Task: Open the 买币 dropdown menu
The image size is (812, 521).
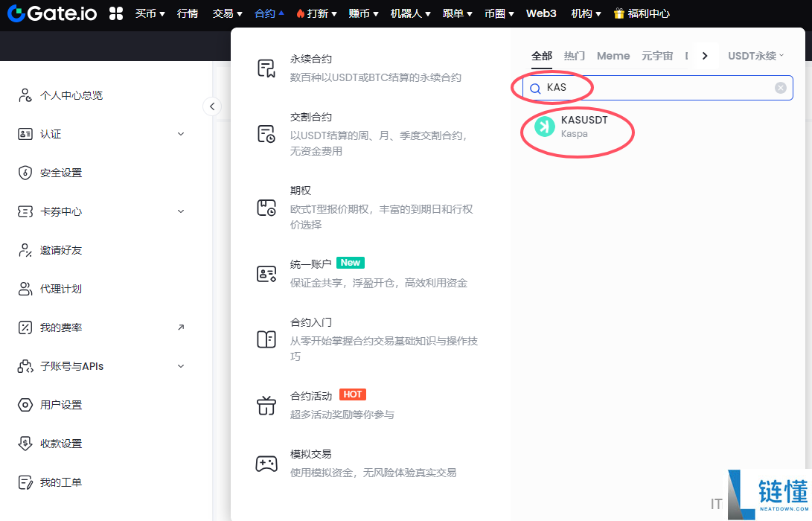Action: (x=150, y=13)
